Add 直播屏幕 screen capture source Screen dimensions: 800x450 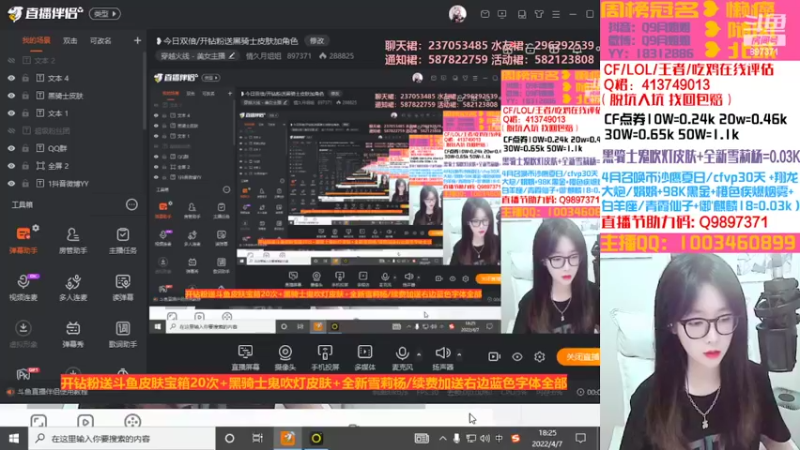click(x=245, y=357)
